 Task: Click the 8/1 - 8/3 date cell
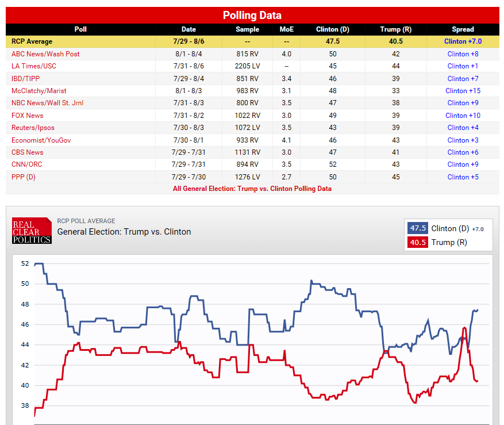(188, 91)
